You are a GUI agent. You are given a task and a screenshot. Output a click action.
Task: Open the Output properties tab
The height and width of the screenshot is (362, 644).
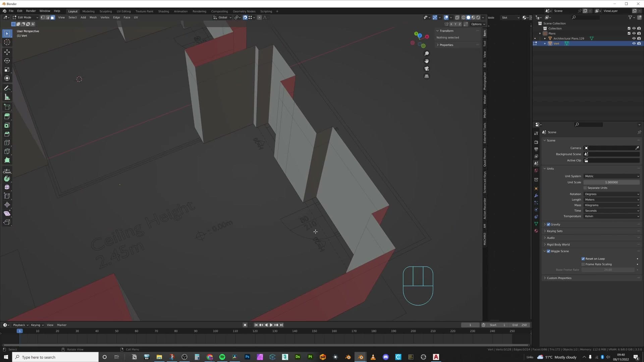536,149
